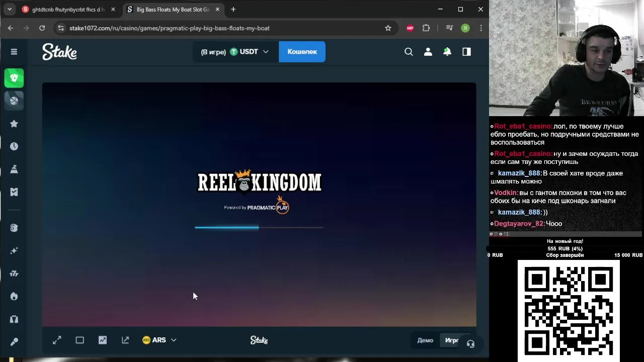Viewport: 644px width, 362px height.
Task: Open Chrome extensions puzzle menu
Action: click(x=426, y=28)
